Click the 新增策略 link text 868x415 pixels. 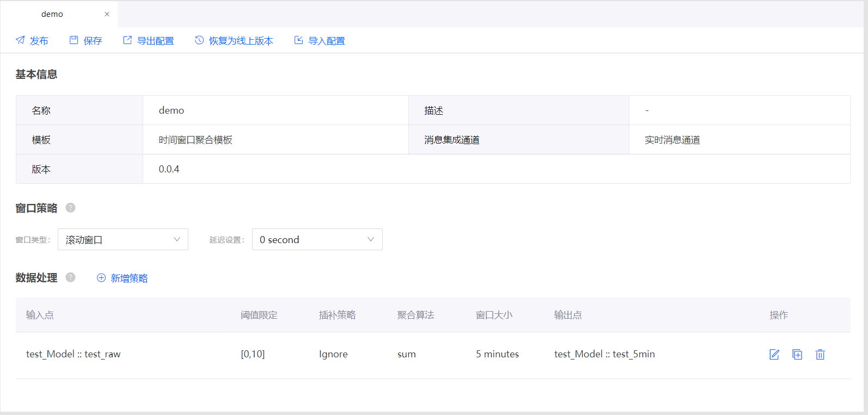tap(129, 278)
